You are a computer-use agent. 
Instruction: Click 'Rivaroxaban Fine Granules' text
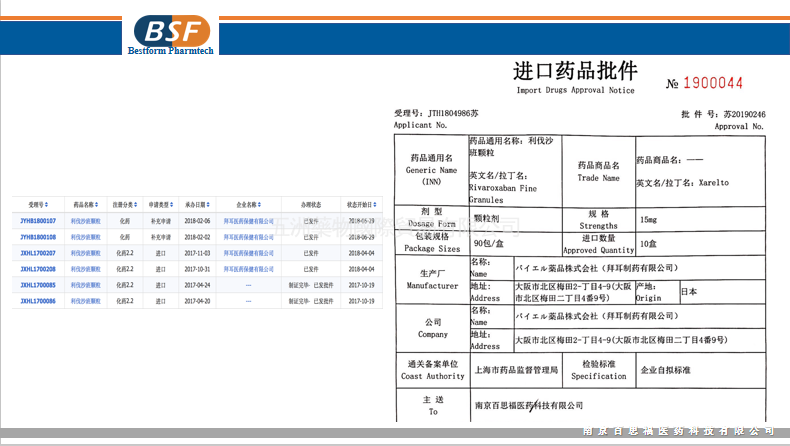pyautogui.click(x=503, y=194)
